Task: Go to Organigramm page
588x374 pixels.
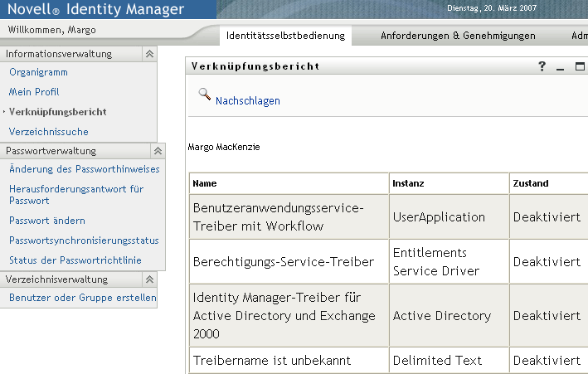Action: (34, 72)
